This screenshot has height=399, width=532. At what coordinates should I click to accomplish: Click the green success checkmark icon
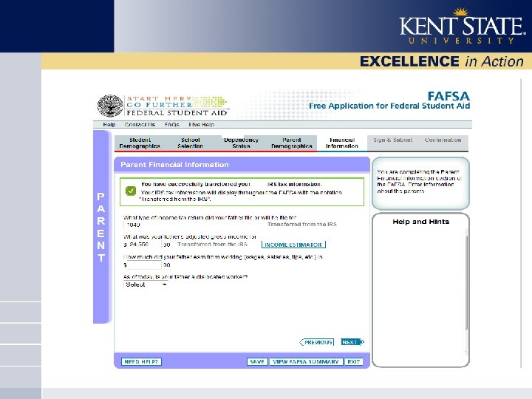click(131, 191)
